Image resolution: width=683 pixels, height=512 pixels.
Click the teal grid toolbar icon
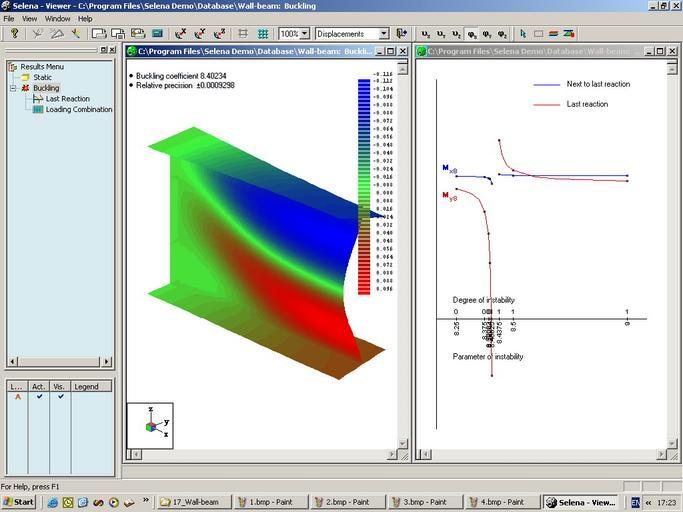click(263, 34)
